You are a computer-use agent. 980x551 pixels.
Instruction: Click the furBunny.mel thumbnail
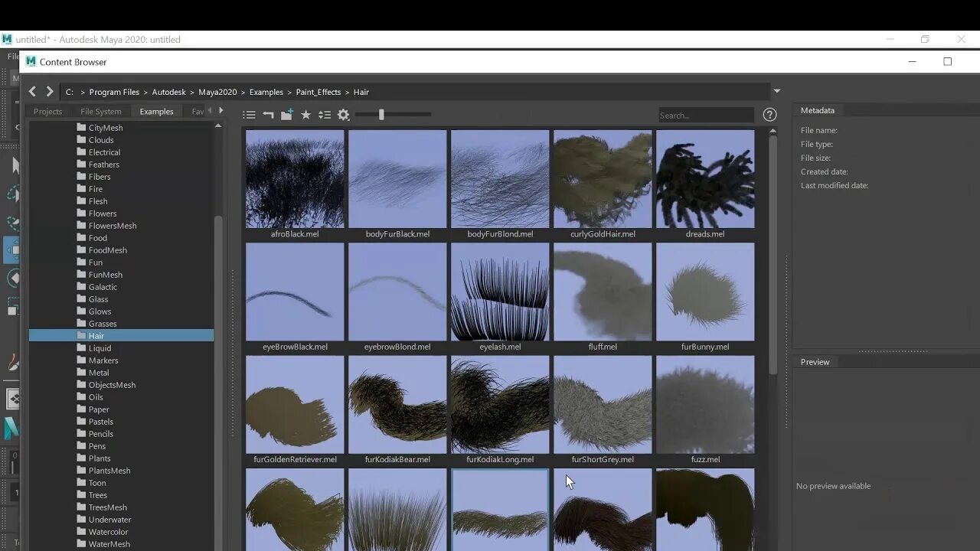[x=705, y=292]
